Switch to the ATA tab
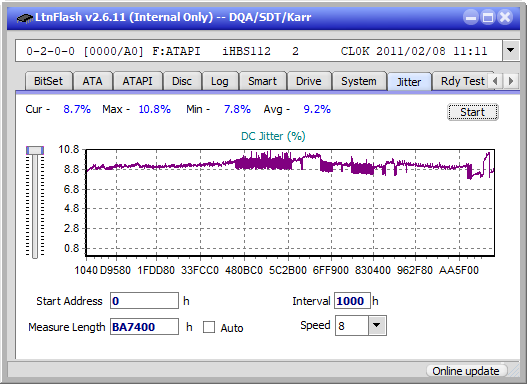 tap(92, 81)
